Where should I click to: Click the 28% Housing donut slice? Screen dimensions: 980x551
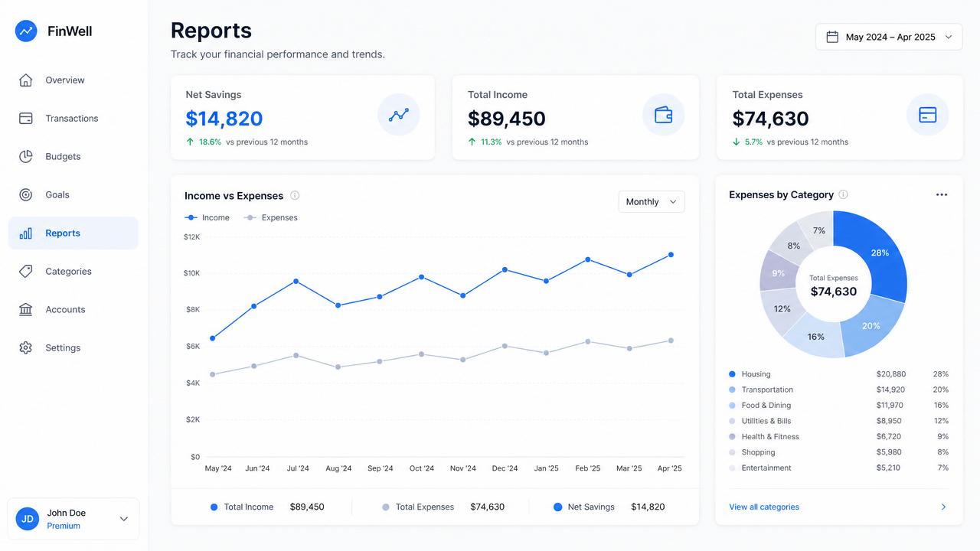pos(880,253)
